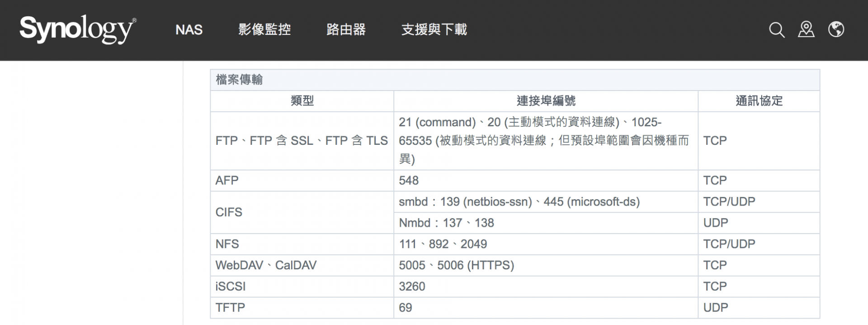868x325 pixels.
Task: Select 路由器 in navigation bar
Action: (x=346, y=30)
